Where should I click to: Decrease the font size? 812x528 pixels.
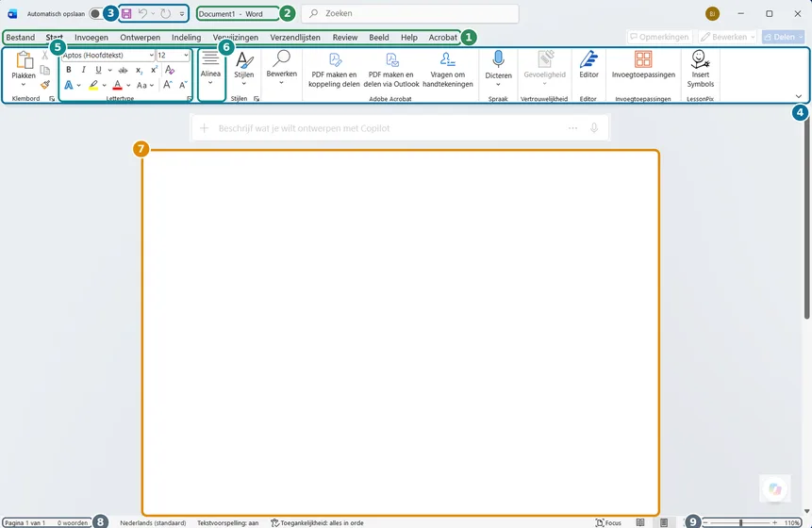point(183,85)
